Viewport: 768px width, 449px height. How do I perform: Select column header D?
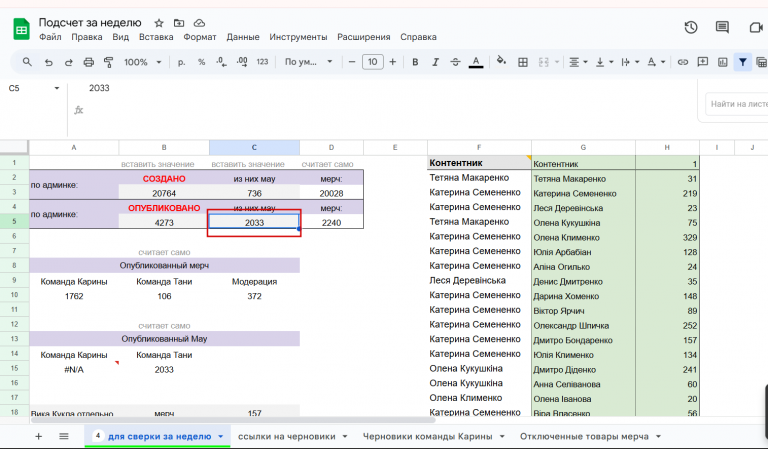(332, 147)
